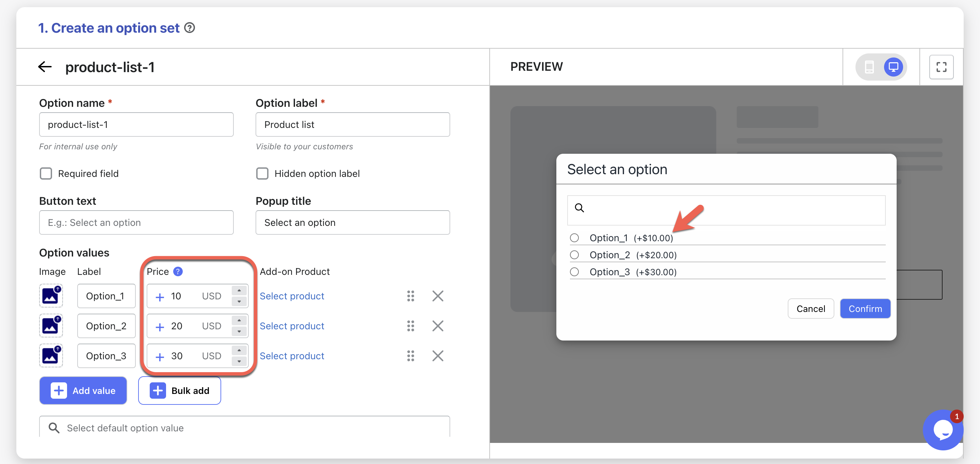Image resolution: width=980 pixels, height=464 pixels.
Task: Open the chat support bubble
Action: [x=943, y=430]
